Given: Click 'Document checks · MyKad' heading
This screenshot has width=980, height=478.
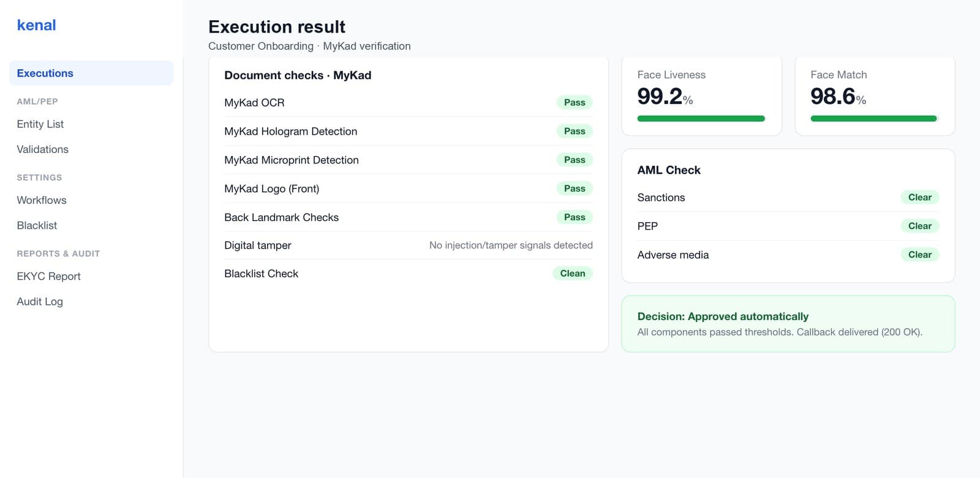Looking at the screenshot, I should click(298, 75).
